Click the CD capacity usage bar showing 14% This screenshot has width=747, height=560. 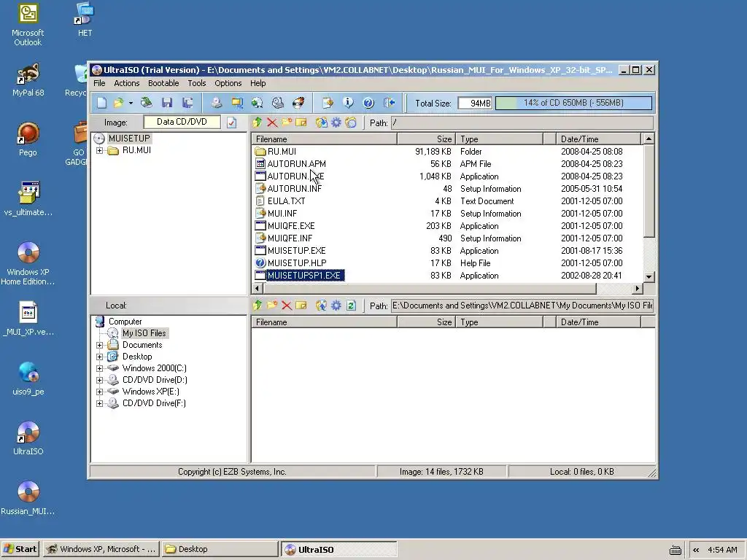pos(573,103)
